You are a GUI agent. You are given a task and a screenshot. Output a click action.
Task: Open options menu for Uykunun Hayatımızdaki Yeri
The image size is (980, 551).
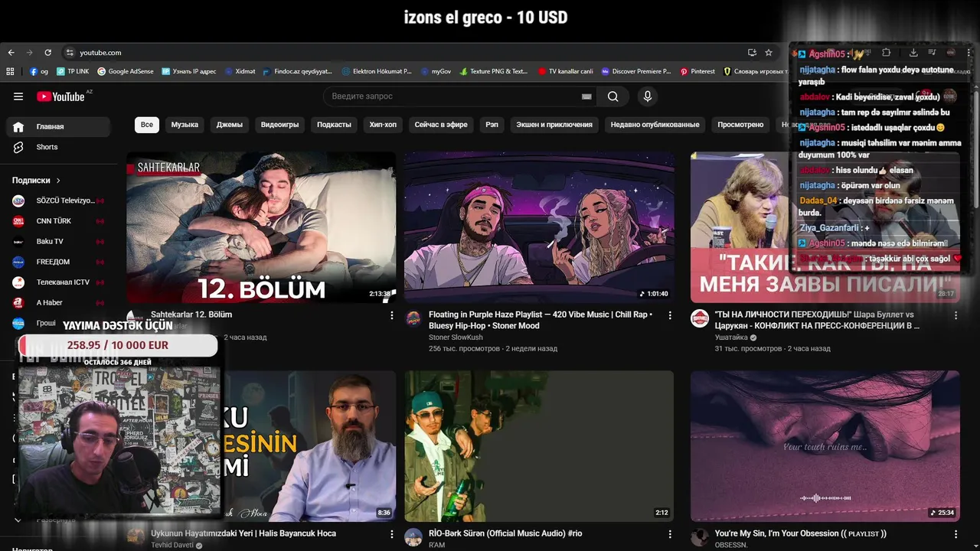click(392, 534)
